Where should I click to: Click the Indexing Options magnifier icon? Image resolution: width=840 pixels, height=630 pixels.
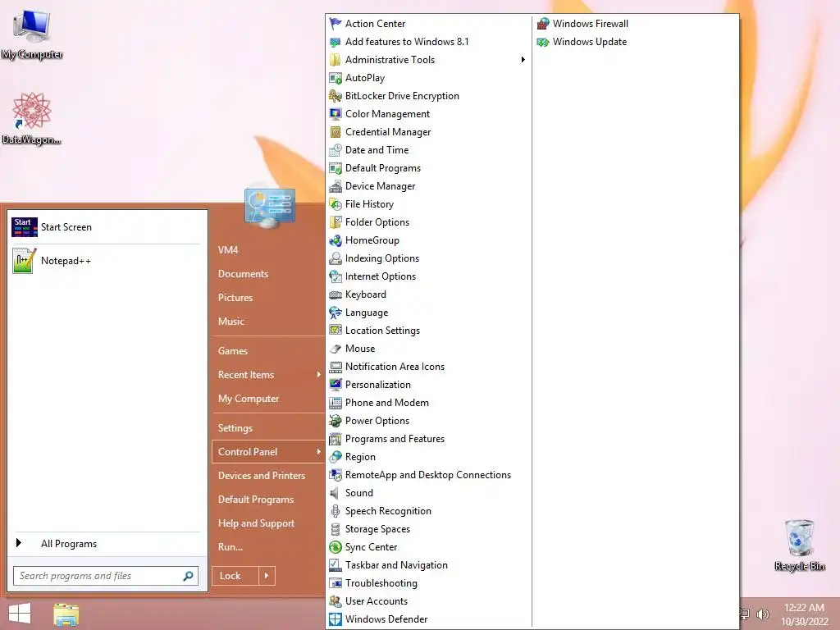[336, 258]
